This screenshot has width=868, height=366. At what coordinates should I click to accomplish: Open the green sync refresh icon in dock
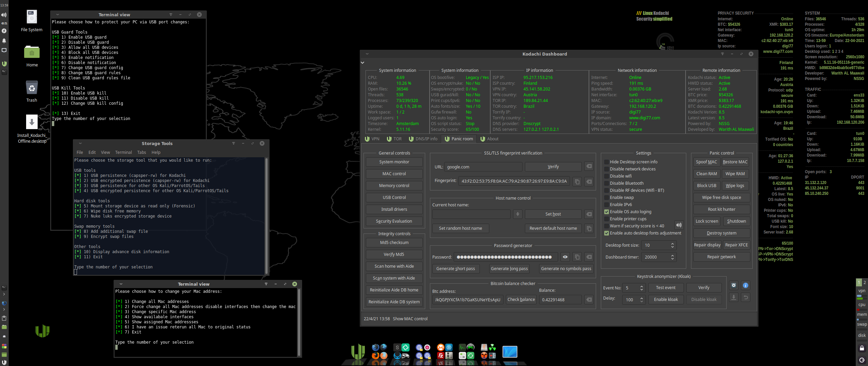[x=471, y=355]
